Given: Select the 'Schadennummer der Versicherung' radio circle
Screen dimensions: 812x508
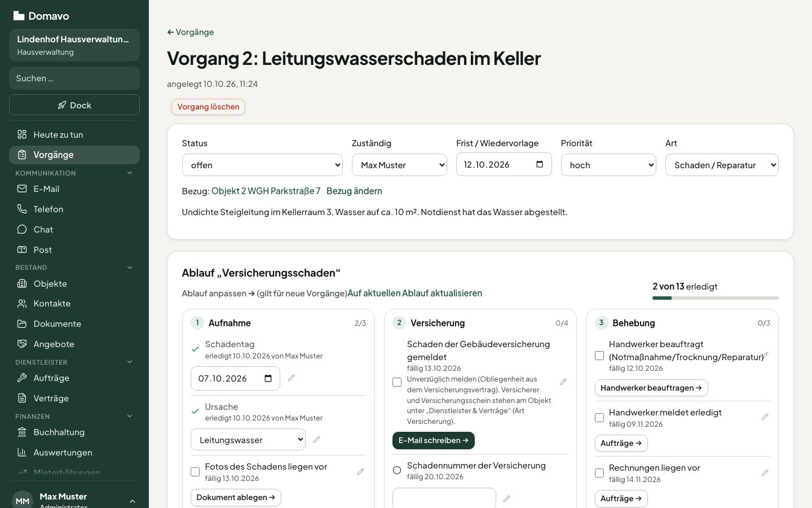Looking at the screenshot, I should (x=397, y=470).
